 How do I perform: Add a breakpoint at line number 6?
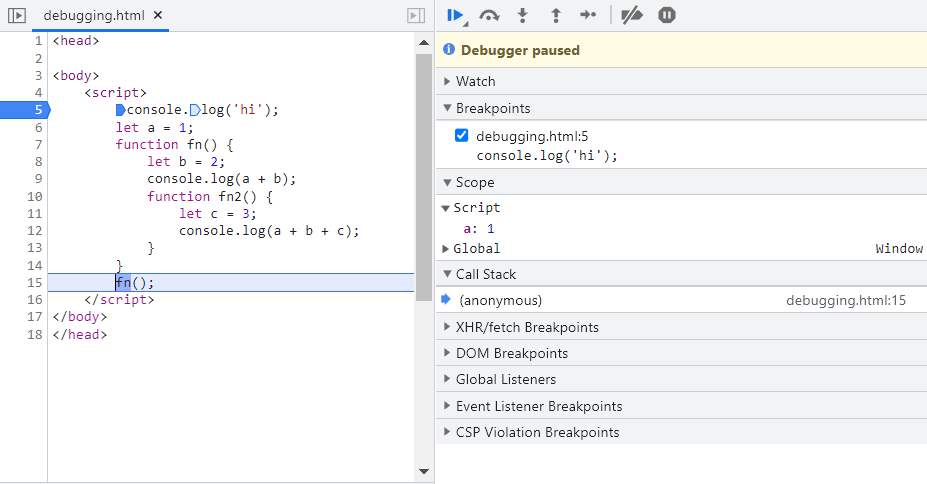click(x=38, y=128)
